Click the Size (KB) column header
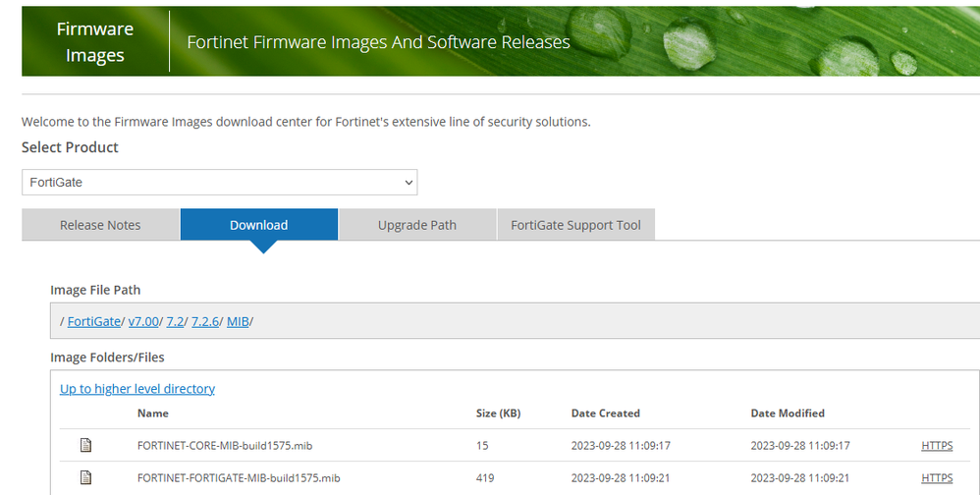Viewport: 980px width, 495px height. coord(498,413)
